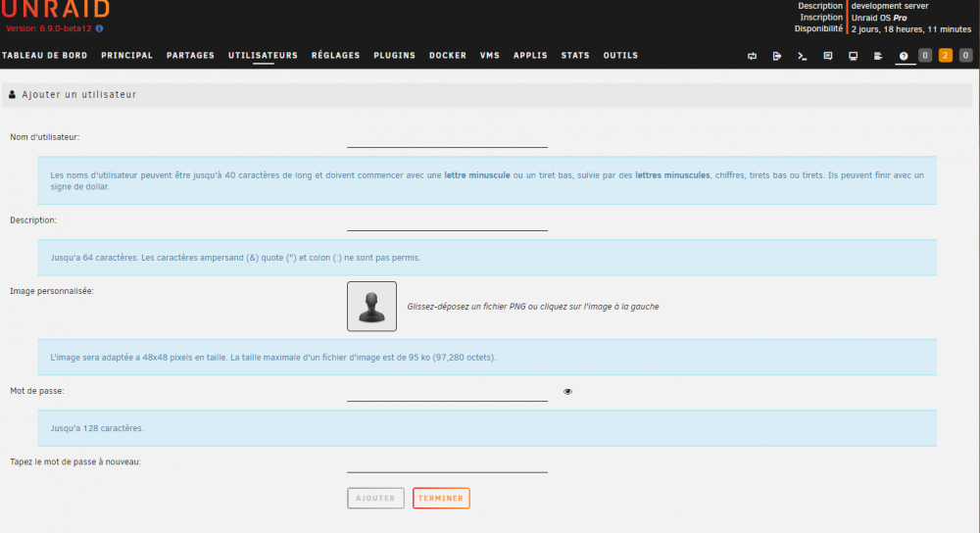Viewport: 980px width, 533px height.
Task: Click the version 6.9.0-beta12 text
Action: [x=49, y=28]
